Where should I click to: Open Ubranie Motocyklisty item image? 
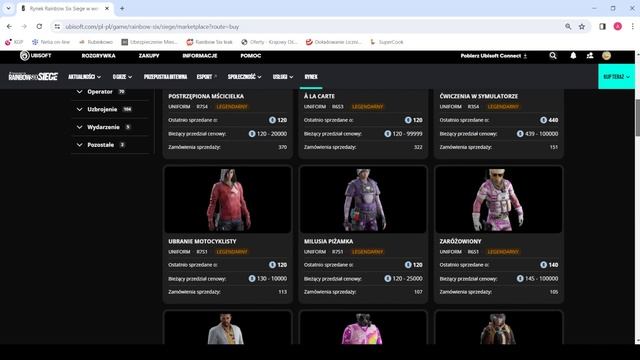click(x=228, y=200)
